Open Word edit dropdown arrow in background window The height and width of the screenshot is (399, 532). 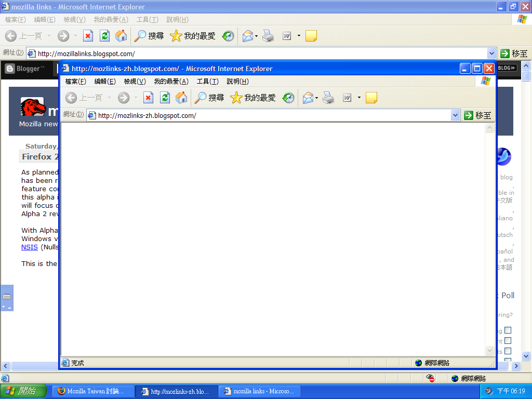(x=299, y=36)
